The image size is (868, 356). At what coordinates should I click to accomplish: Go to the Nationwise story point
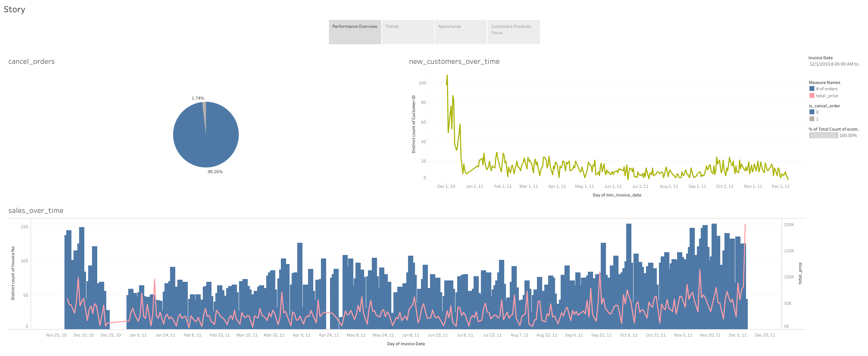461,32
